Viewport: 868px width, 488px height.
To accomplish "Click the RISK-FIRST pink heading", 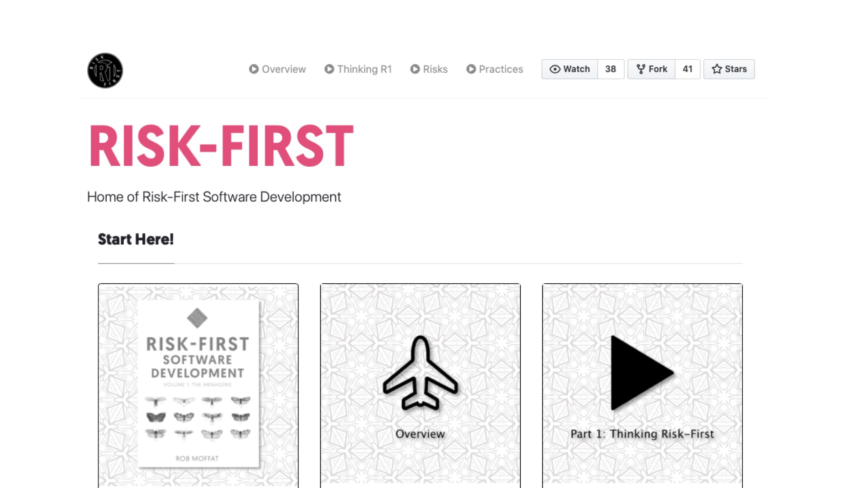I will click(x=221, y=146).
